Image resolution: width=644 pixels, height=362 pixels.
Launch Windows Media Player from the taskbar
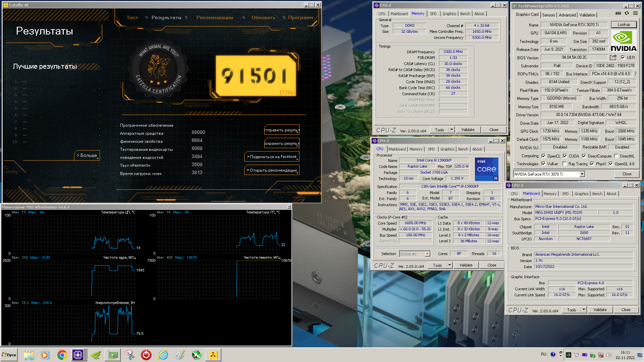45,355
